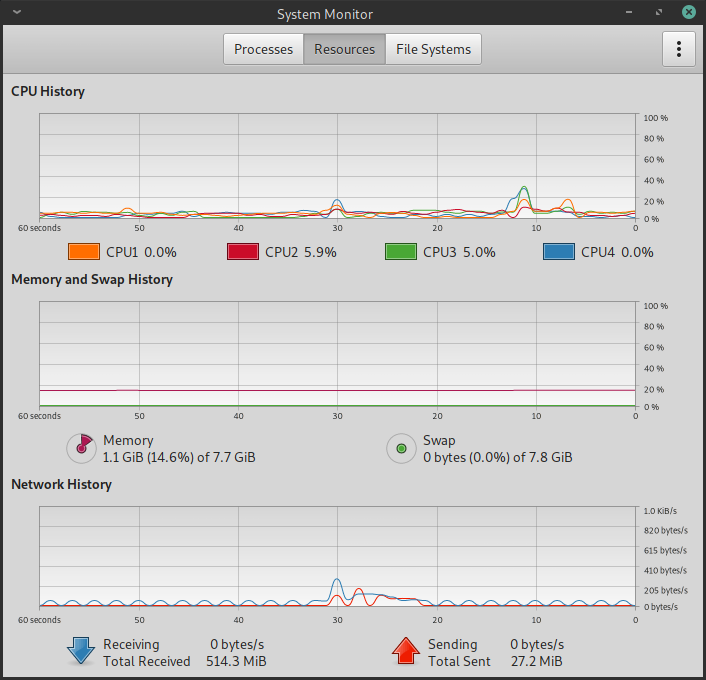Select the Resources tab
The height and width of the screenshot is (680, 706).
tap(344, 49)
